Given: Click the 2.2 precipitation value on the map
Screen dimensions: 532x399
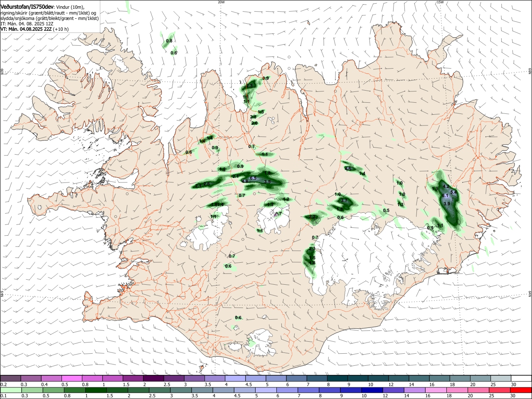Looking at the screenshot, I should click(313, 217).
